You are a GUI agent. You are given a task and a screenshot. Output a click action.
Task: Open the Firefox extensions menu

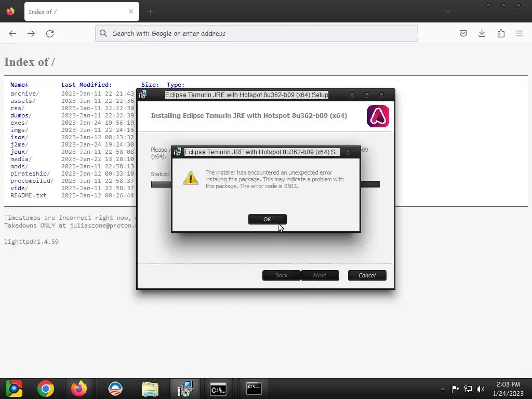point(501,33)
